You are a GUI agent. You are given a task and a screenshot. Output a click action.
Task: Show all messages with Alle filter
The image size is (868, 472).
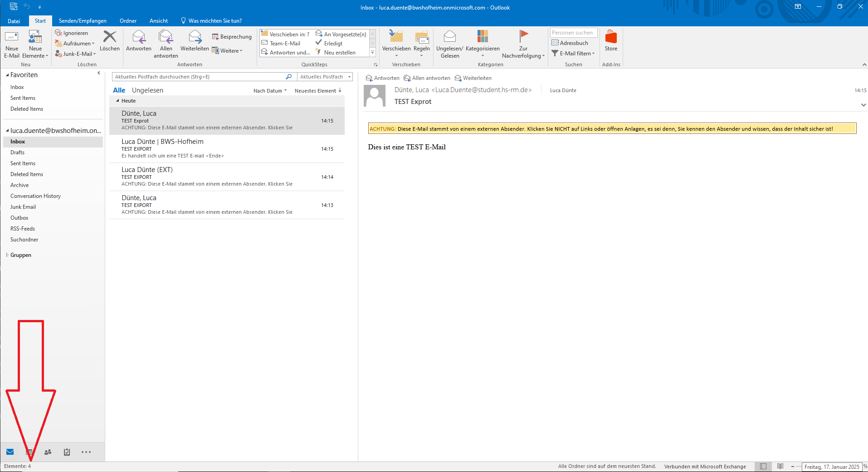coord(119,90)
